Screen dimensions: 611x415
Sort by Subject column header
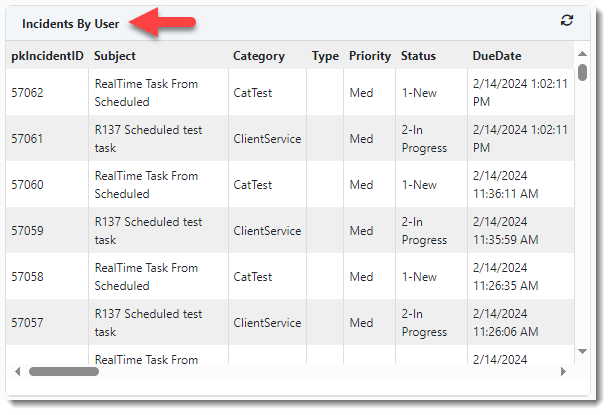[x=115, y=56]
